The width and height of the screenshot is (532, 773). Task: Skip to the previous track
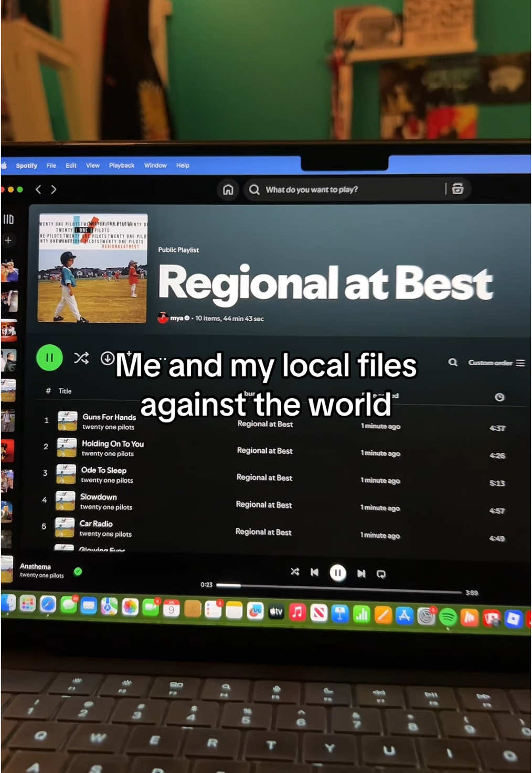pyautogui.click(x=314, y=572)
